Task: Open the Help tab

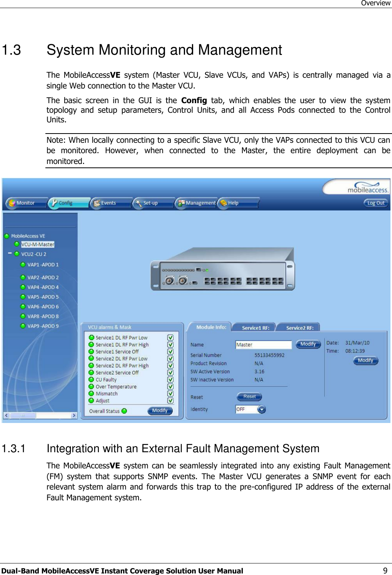Action: pyautogui.click(x=238, y=203)
